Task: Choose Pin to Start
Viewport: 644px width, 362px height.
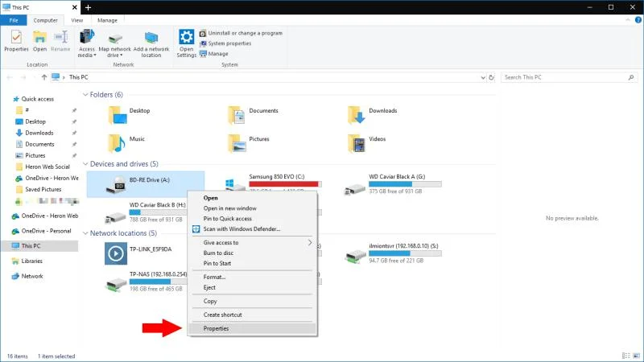Action: 217,264
